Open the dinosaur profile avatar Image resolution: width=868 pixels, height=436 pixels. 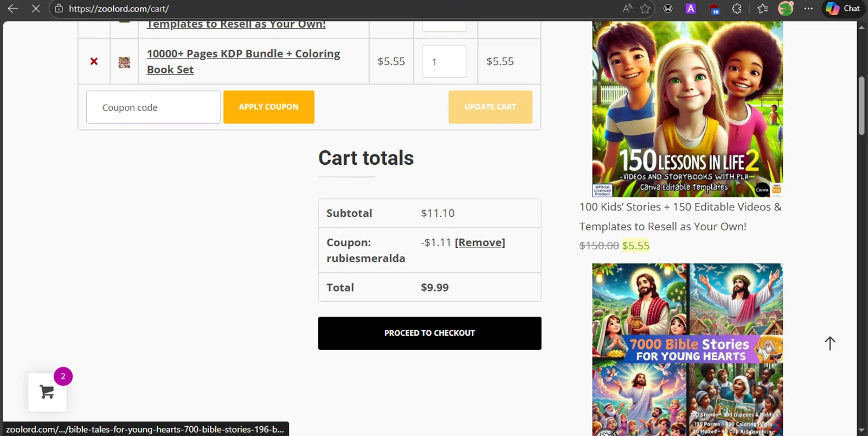(x=785, y=9)
